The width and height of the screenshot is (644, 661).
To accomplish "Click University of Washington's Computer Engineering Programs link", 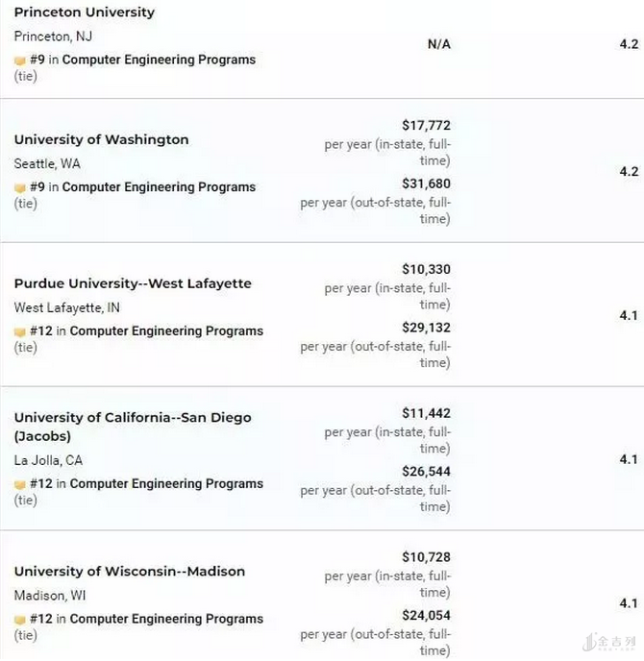I will tap(159, 187).
